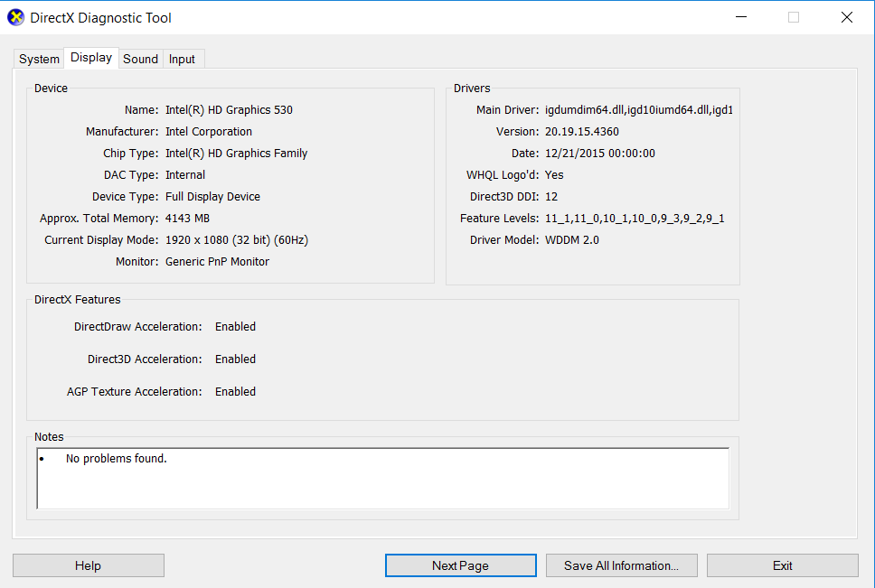This screenshot has height=588, width=875.
Task: Click main driver value 'igdumdim64.dll'
Action: 639,110
